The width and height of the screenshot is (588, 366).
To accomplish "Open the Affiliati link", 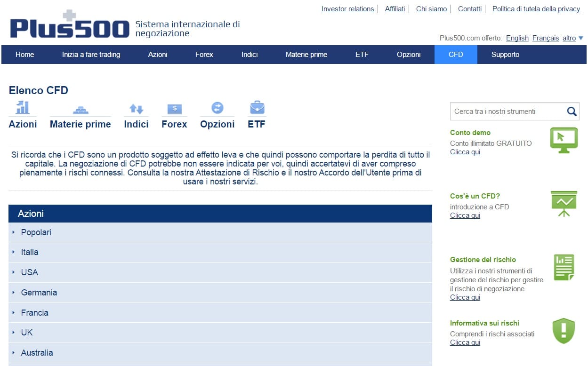I will click(x=395, y=9).
